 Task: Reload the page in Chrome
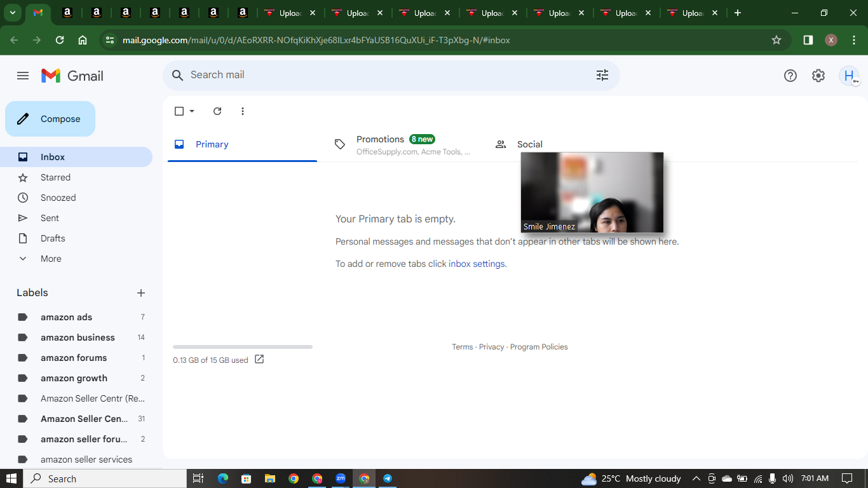pyautogui.click(x=60, y=40)
